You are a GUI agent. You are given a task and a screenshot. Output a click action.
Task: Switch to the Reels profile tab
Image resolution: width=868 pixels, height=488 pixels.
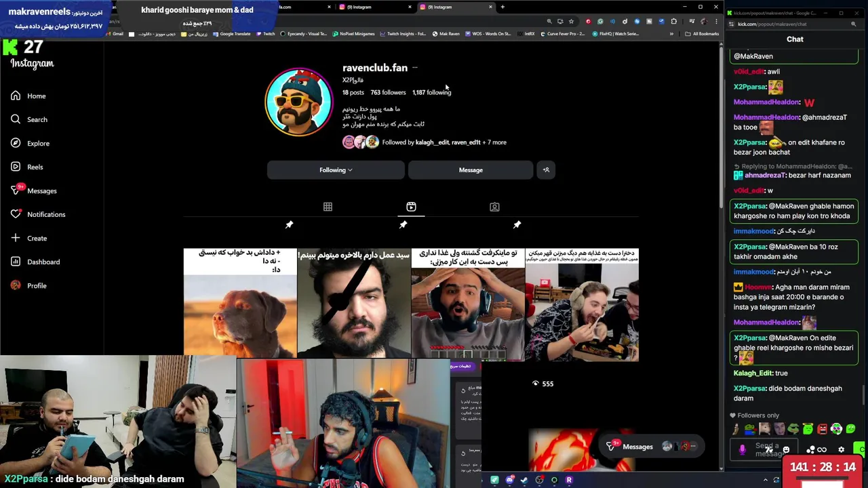[x=411, y=207]
